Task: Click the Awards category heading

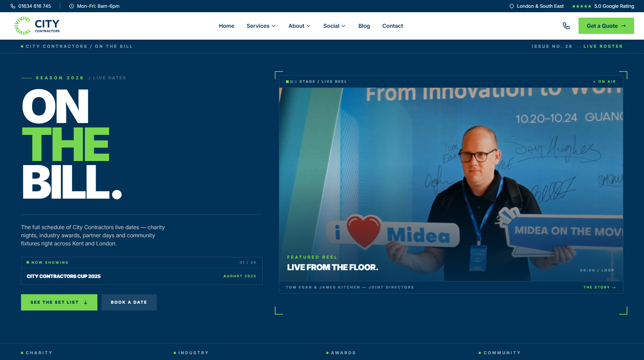Action: [343, 353]
